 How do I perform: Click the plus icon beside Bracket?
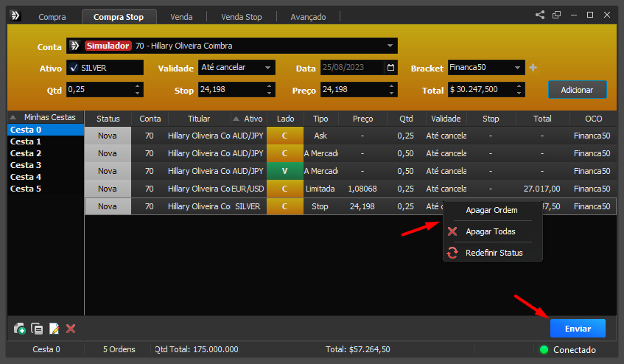(x=533, y=68)
